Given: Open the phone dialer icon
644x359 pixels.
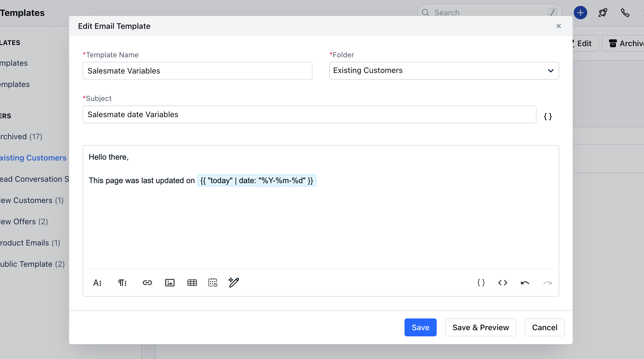Looking at the screenshot, I should [625, 13].
